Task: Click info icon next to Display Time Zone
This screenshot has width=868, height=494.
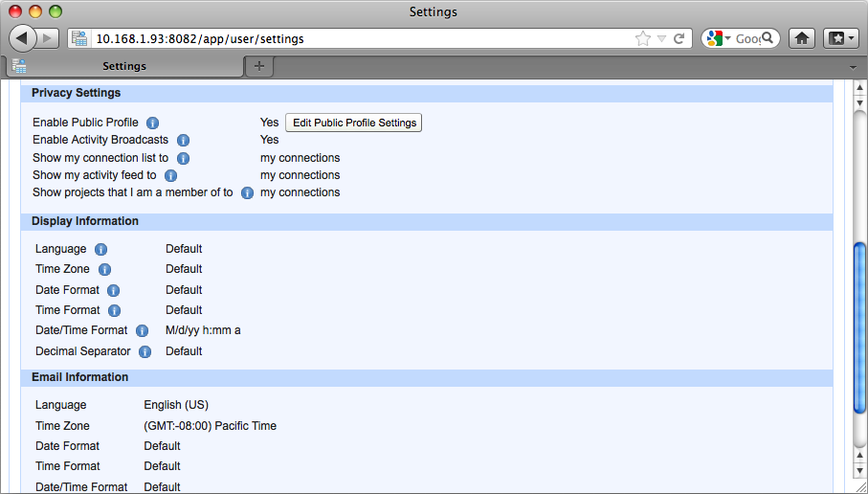Action: point(104,270)
